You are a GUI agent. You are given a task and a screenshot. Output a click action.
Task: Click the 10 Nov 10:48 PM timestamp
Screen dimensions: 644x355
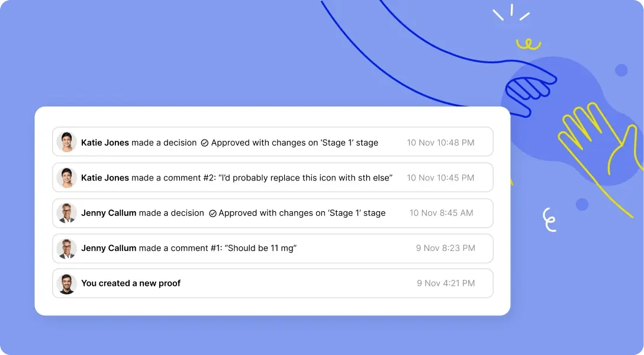(x=440, y=143)
